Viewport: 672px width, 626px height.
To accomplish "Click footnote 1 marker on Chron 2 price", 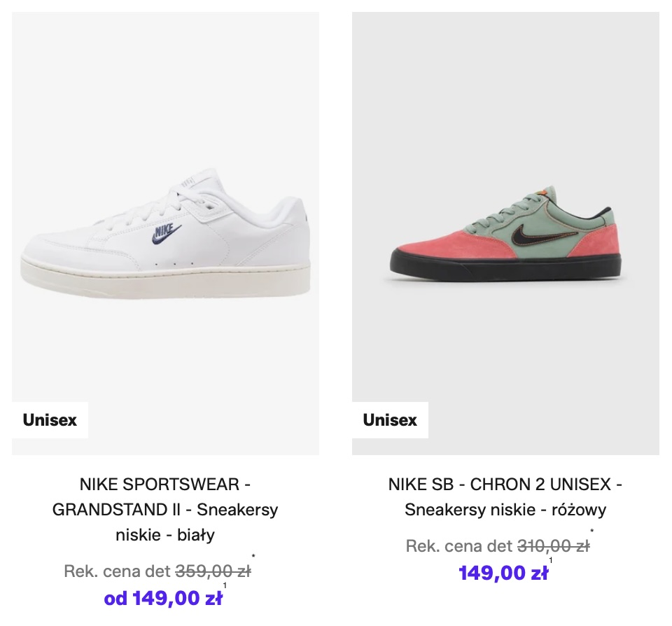I will [551, 560].
